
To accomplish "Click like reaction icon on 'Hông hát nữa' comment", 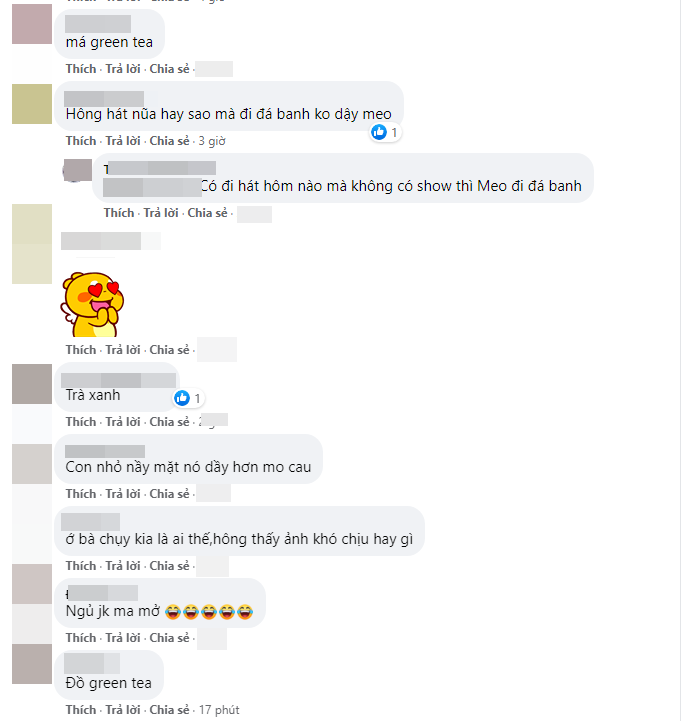I will [x=379, y=132].
